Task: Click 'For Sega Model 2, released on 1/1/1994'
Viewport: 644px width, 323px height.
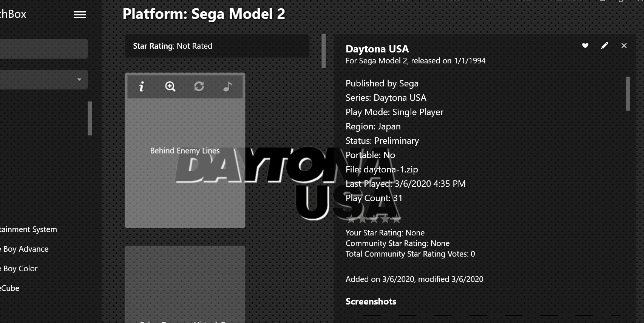Action: [415, 61]
